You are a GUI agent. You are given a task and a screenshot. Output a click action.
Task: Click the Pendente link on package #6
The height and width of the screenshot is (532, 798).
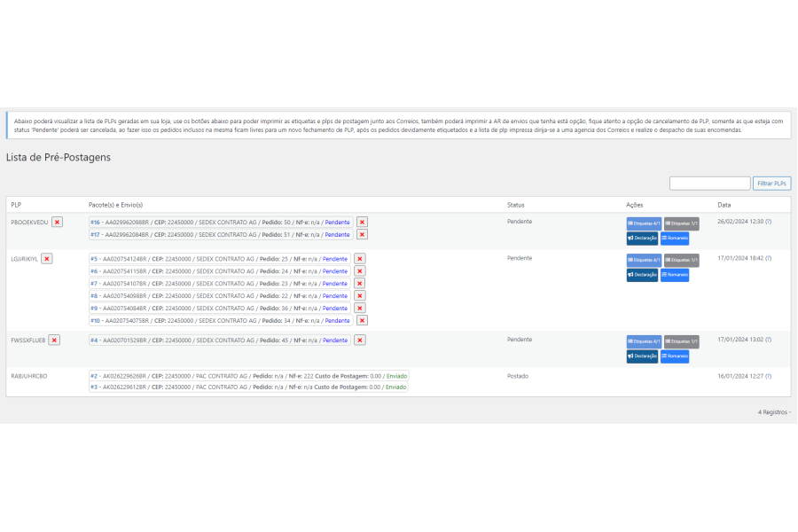[x=335, y=271]
